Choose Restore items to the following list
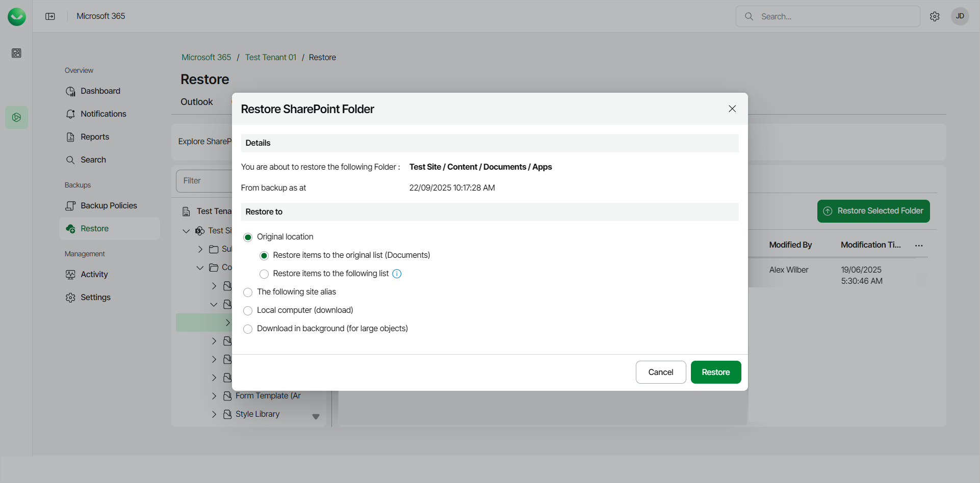Image resolution: width=980 pixels, height=483 pixels. pyautogui.click(x=264, y=274)
